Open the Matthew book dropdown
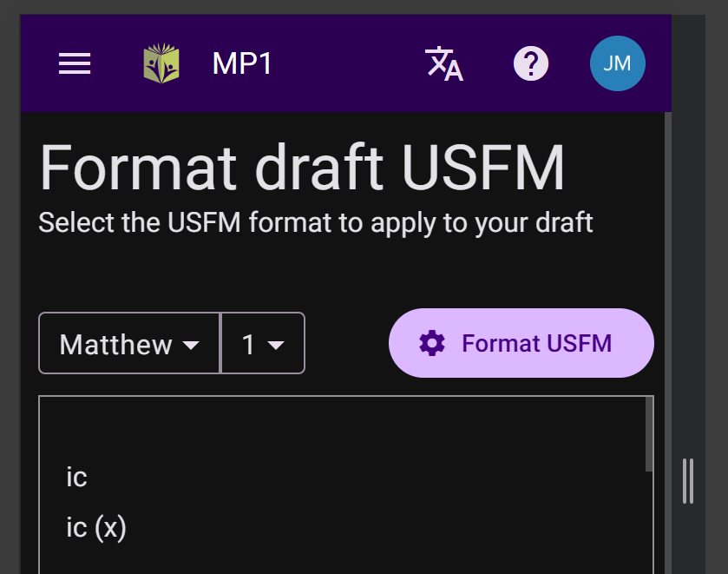The width and height of the screenshot is (728, 574). coord(129,343)
